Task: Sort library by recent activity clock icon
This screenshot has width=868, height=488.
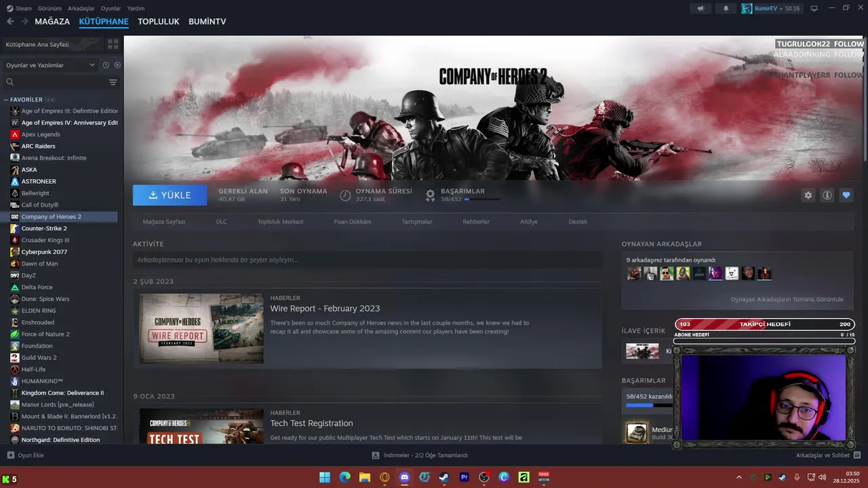Action: (x=106, y=65)
